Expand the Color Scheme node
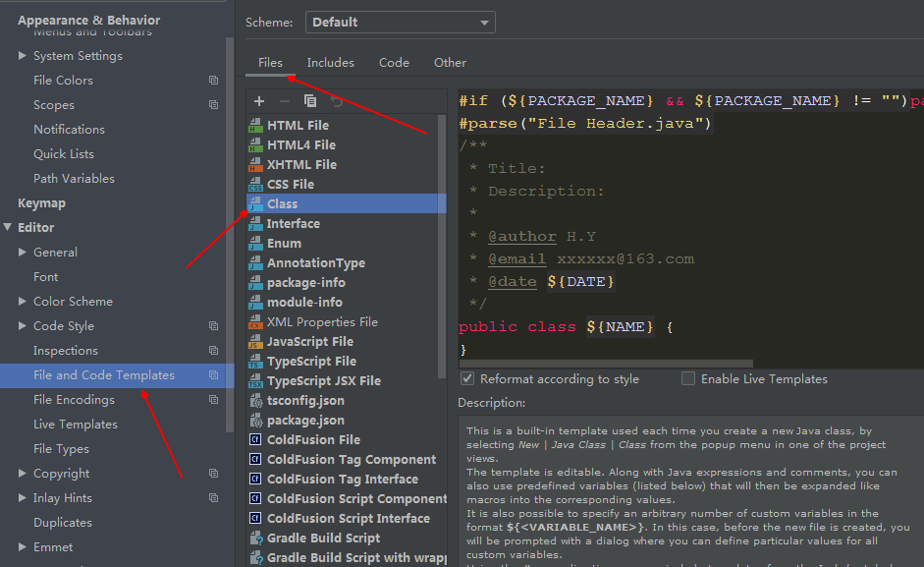The image size is (924, 567). point(23,301)
